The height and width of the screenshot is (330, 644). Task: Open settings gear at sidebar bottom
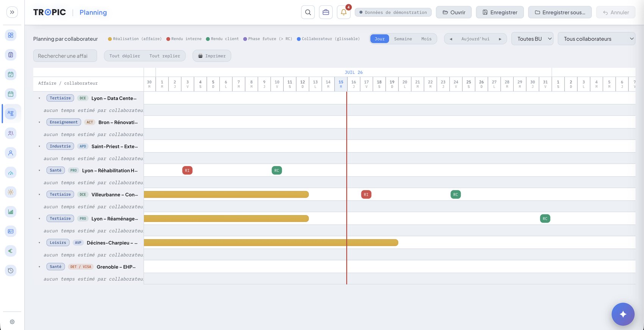[12, 322]
